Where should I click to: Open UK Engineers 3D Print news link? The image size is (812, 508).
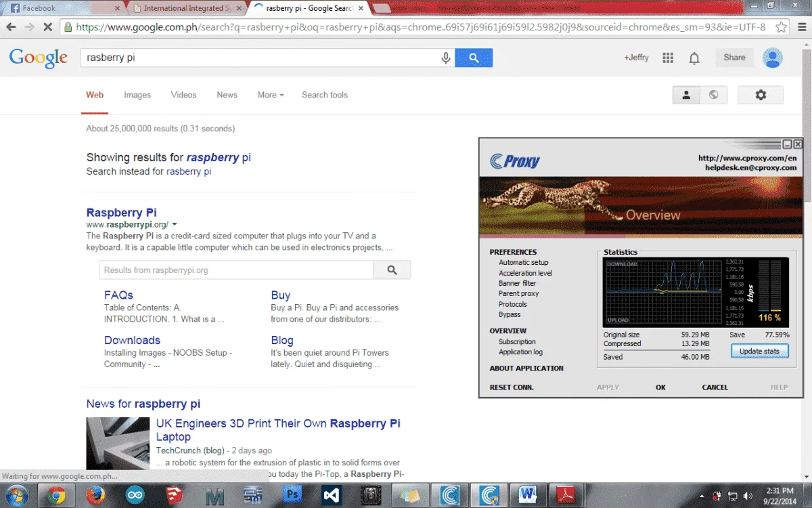coord(278,430)
